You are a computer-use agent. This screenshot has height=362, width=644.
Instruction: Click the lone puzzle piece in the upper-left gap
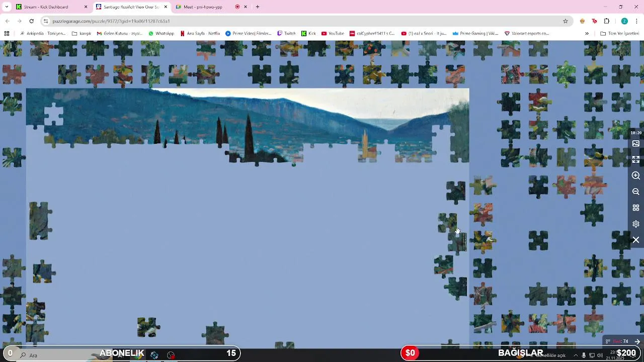53,115
